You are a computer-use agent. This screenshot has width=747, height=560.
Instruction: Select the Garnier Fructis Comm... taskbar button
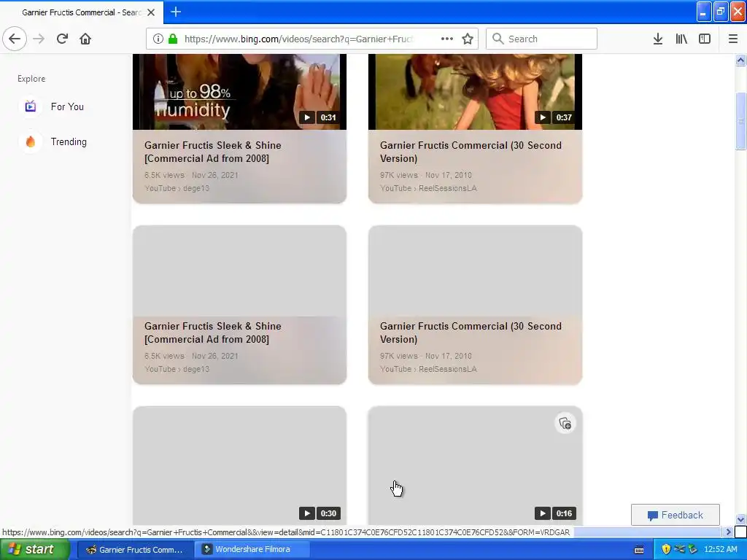[x=135, y=550]
